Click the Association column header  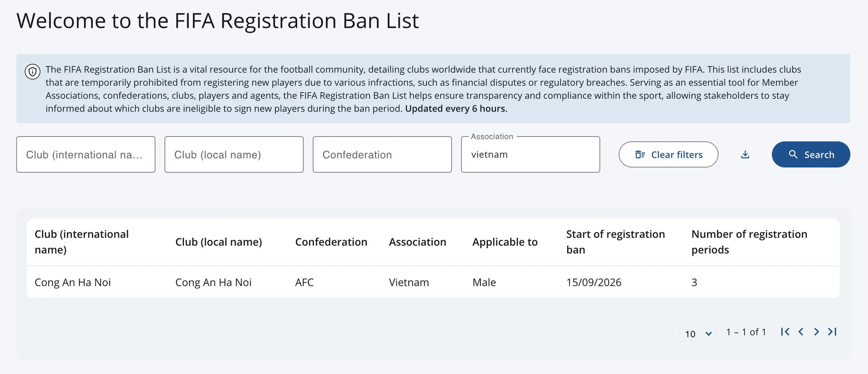point(417,242)
